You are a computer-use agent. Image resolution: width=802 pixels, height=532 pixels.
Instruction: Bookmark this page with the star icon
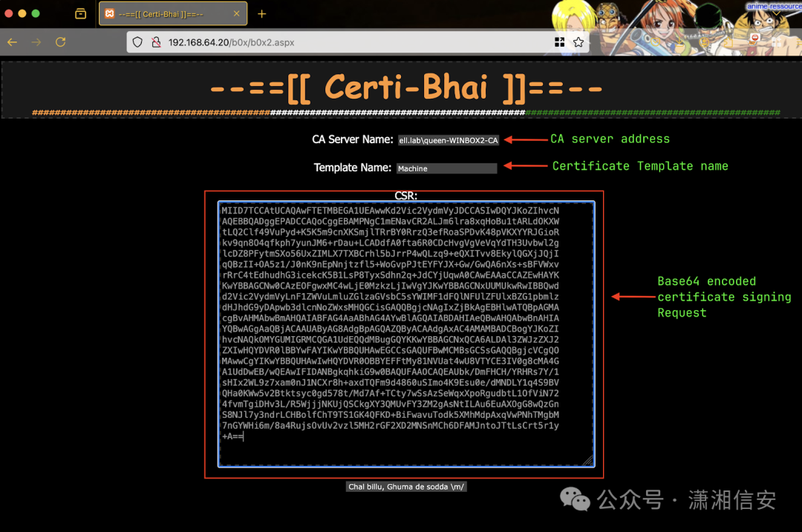click(x=578, y=42)
